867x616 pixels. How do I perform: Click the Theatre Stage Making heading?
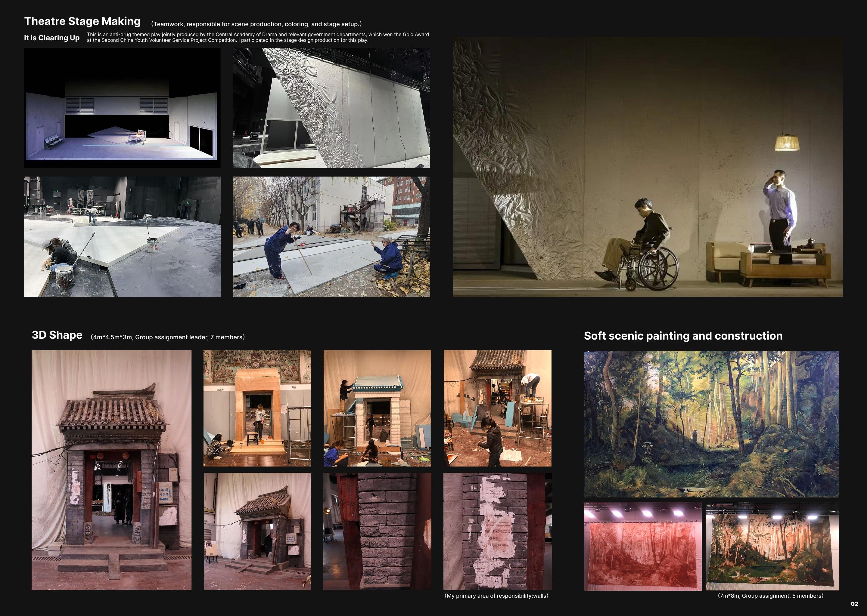pos(82,21)
